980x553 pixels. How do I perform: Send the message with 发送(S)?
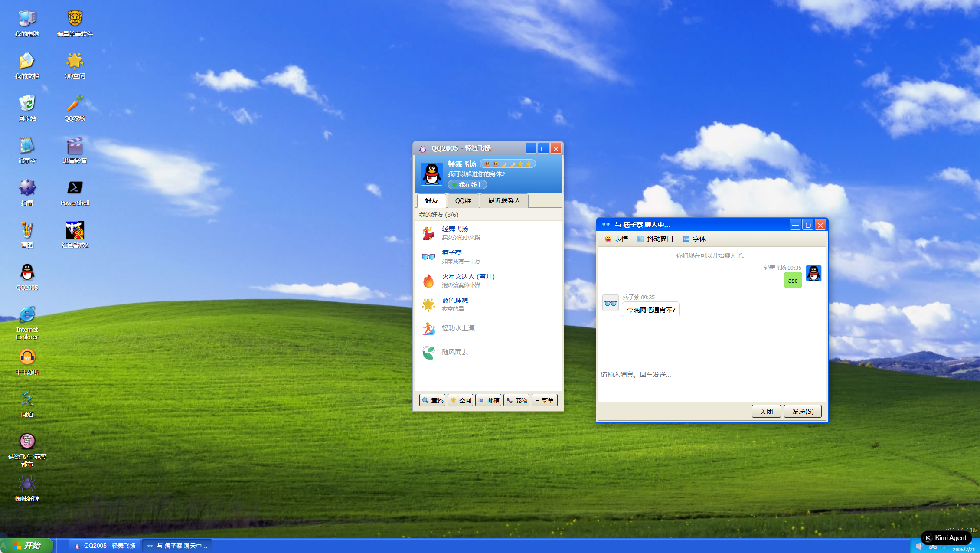coord(803,411)
